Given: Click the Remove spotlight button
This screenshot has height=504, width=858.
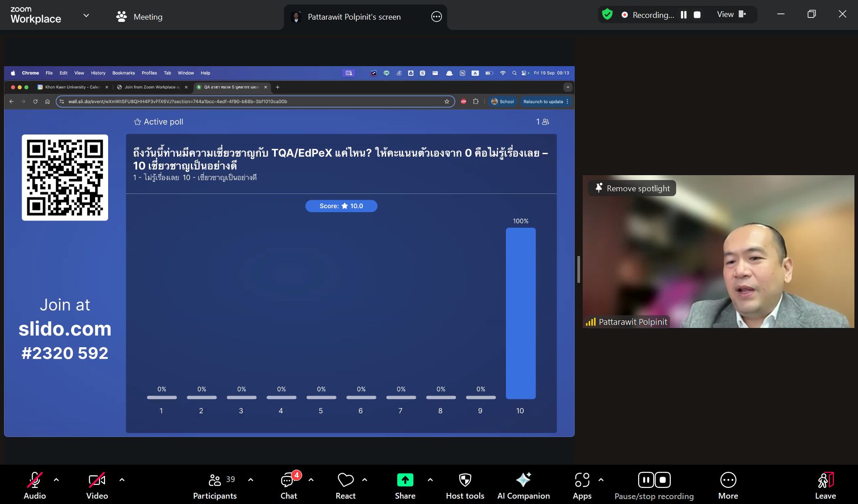Looking at the screenshot, I should pos(632,189).
